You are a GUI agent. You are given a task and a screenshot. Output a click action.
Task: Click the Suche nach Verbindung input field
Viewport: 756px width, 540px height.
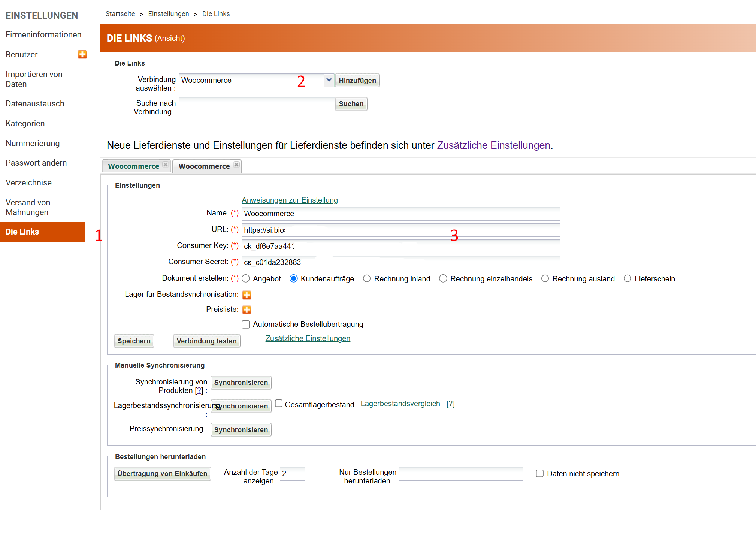257,104
